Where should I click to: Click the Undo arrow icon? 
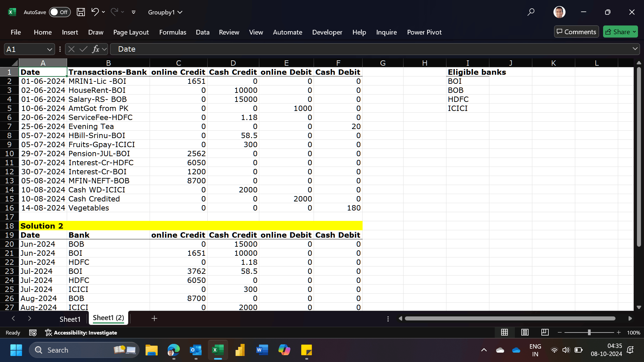pos(95,12)
